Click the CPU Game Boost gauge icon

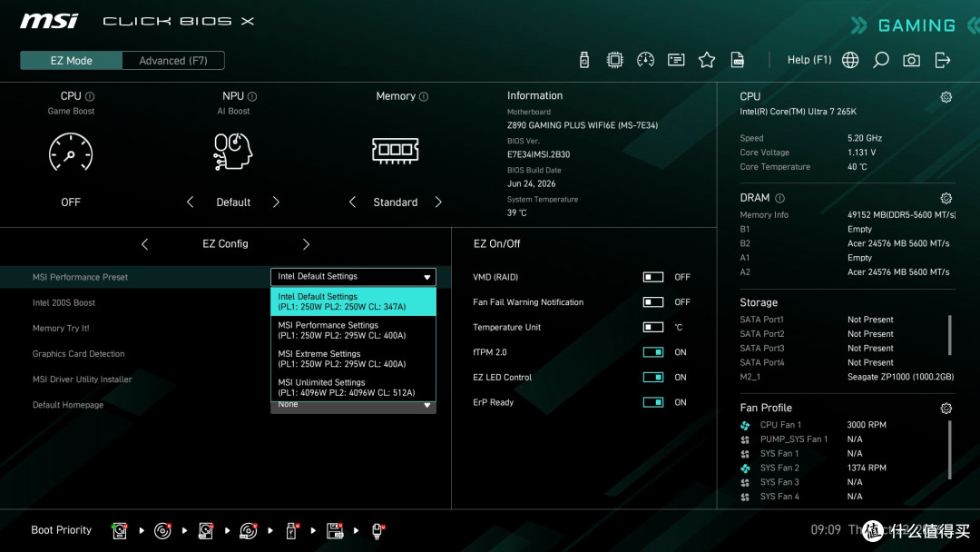coord(71,152)
